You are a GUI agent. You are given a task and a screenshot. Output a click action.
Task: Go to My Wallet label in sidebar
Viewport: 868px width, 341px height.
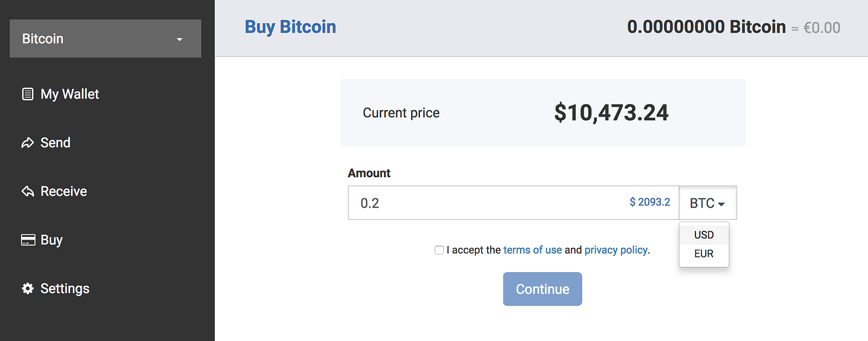(70, 94)
